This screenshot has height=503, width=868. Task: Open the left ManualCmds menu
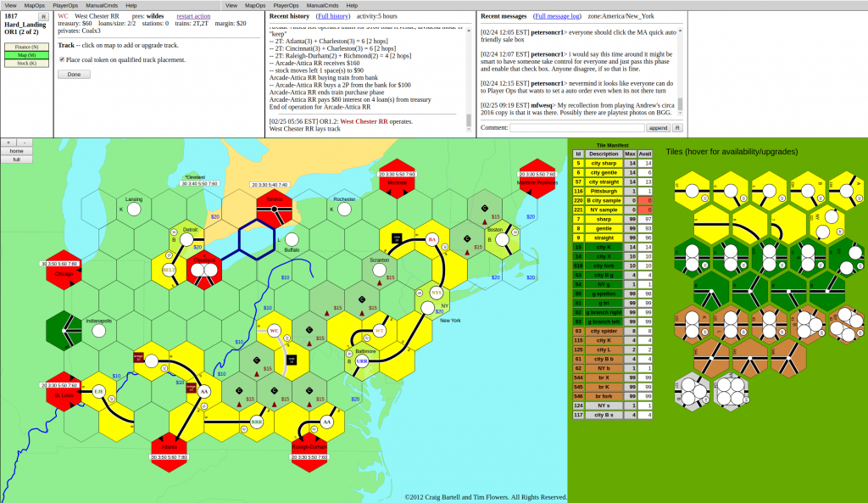[x=100, y=5]
